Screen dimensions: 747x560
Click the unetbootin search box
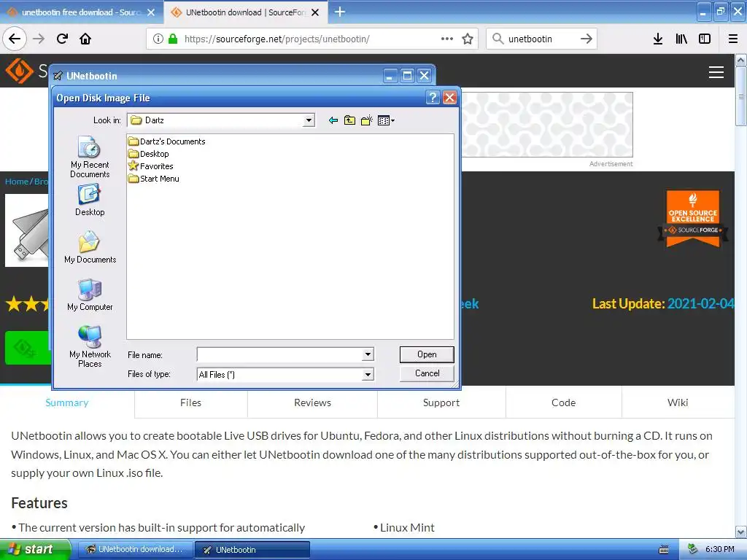[541, 39]
